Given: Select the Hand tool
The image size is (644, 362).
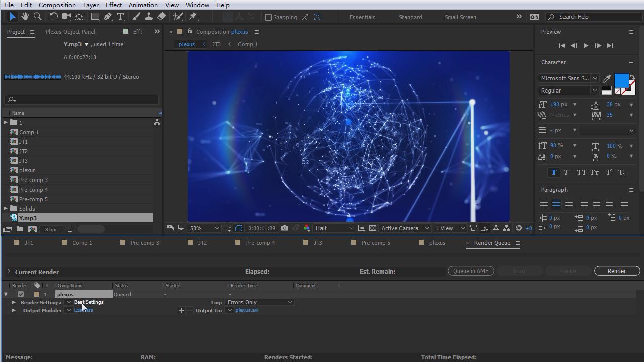Looking at the screenshot, I should tap(25, 17).
